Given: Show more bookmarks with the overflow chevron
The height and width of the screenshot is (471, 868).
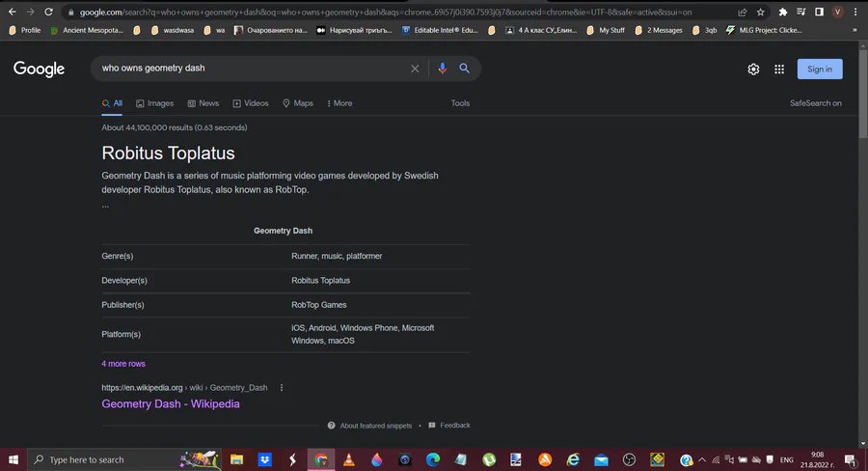Looking at the screenshot, I should point(855,30).
